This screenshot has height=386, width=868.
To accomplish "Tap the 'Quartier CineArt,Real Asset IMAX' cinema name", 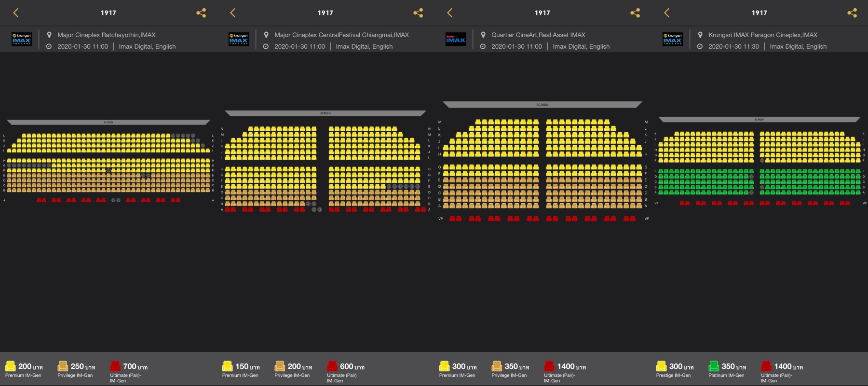I will tap(538, 35).
